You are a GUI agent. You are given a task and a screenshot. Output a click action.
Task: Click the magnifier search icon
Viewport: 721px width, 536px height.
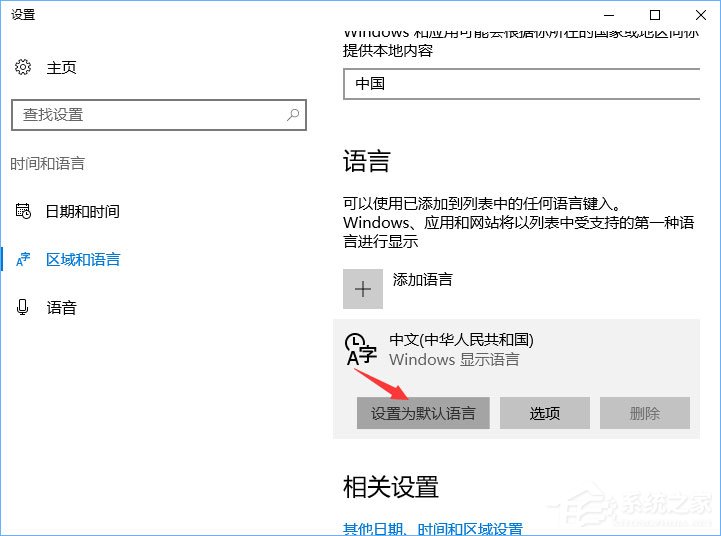tap(293, 114)
